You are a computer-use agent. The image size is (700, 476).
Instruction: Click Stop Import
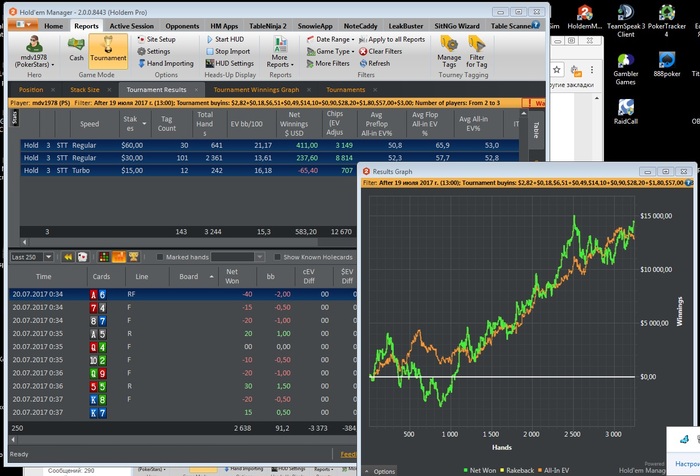[x=228, y=51]
